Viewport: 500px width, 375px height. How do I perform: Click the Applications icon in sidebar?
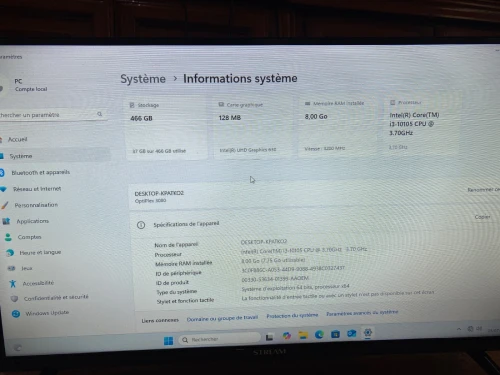pos(6,221)
